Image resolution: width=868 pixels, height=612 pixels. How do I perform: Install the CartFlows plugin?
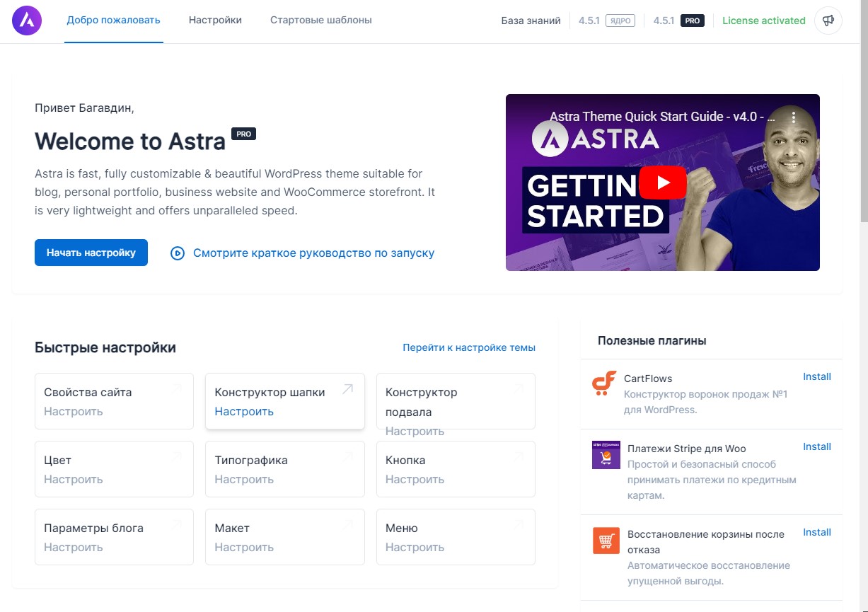click(x=816, y=376)
